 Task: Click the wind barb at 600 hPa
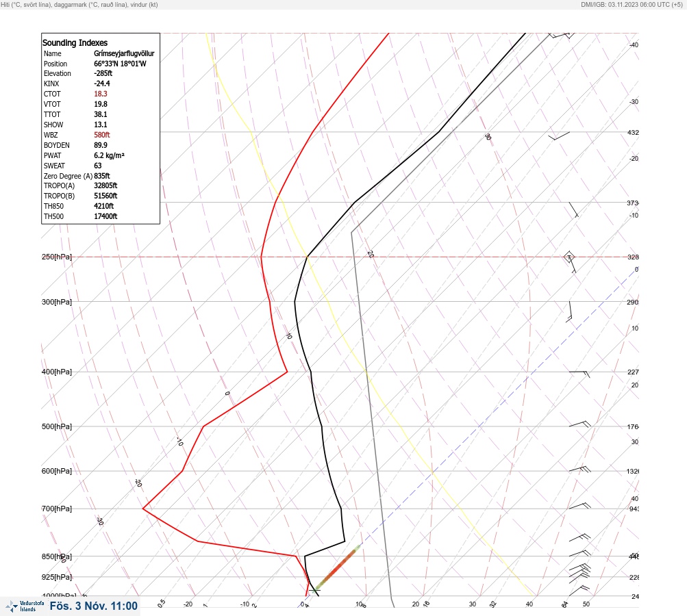[x=579, y=470]
